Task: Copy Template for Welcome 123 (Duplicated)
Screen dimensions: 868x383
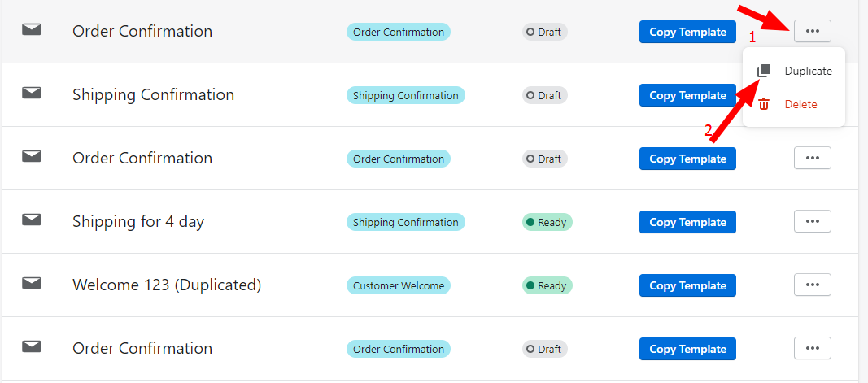Action: coord(687,285)
